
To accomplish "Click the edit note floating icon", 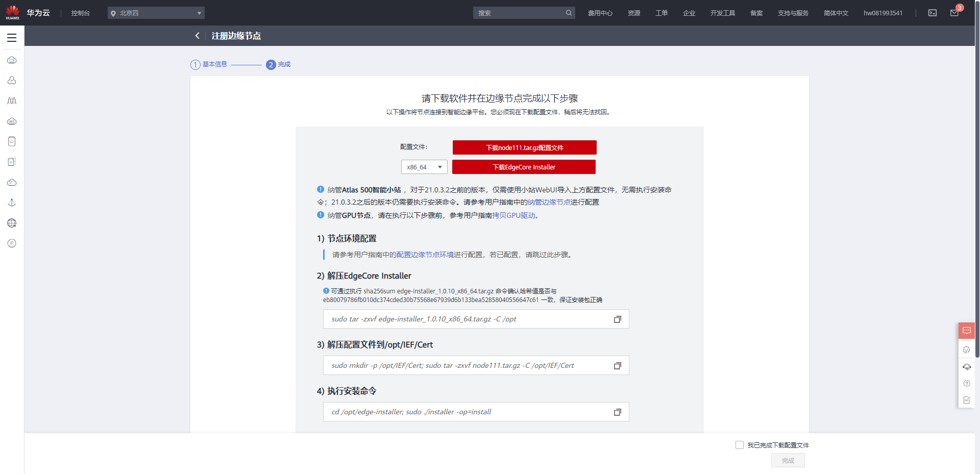I will [x=967, y=400].
